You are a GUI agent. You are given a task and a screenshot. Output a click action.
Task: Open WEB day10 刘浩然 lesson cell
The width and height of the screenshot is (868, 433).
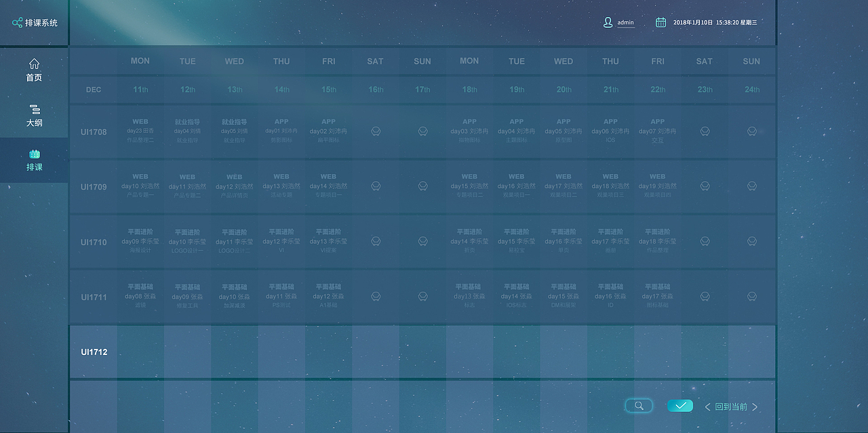140,186
